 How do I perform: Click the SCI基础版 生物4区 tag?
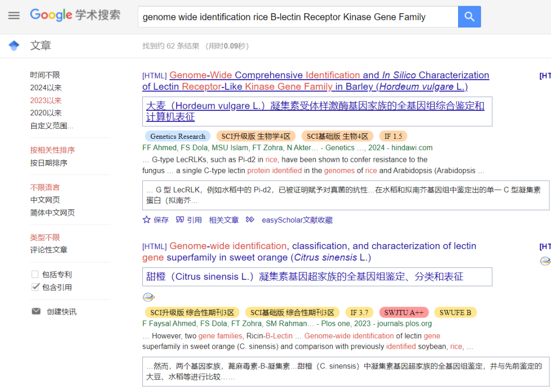pyautogui.click(x=337, y=136)
